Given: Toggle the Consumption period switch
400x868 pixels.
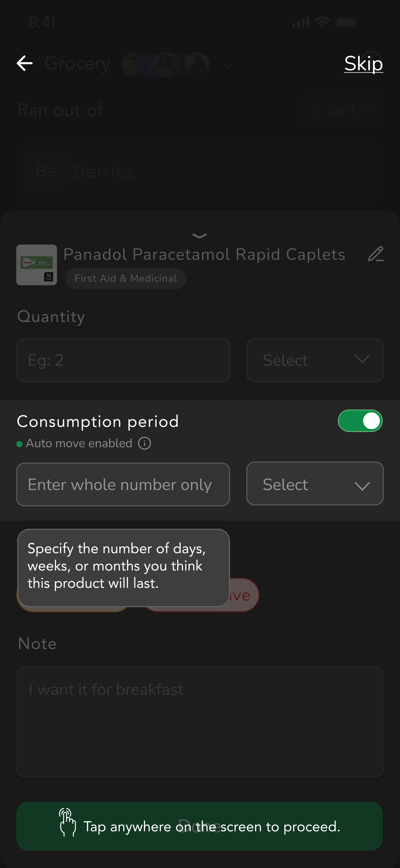Looking at the screenshot, I should 360,421.
